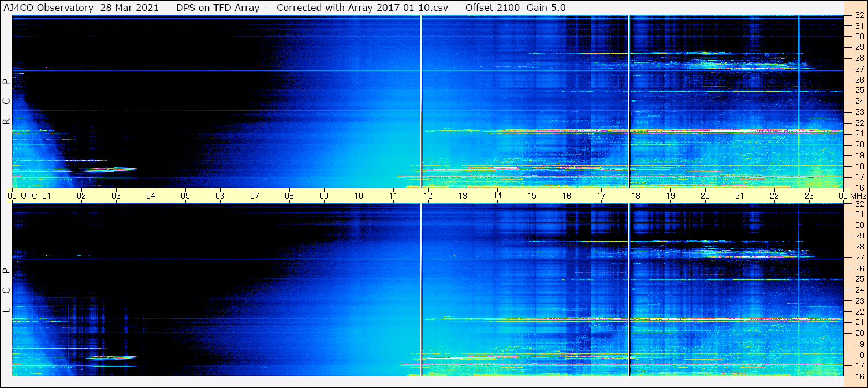Click the '19' MHz label of RCP panel
This screenshot has width=868, height=388.
(859, 155)
